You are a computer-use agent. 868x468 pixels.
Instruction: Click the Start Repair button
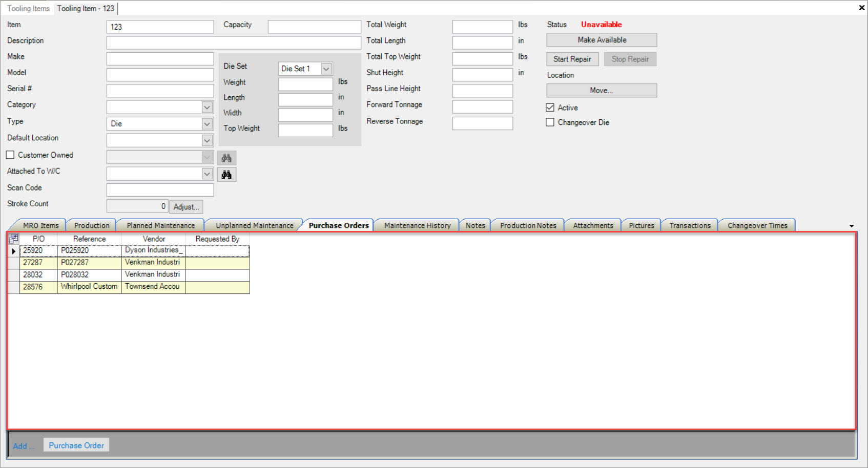(x=572, y=59)
